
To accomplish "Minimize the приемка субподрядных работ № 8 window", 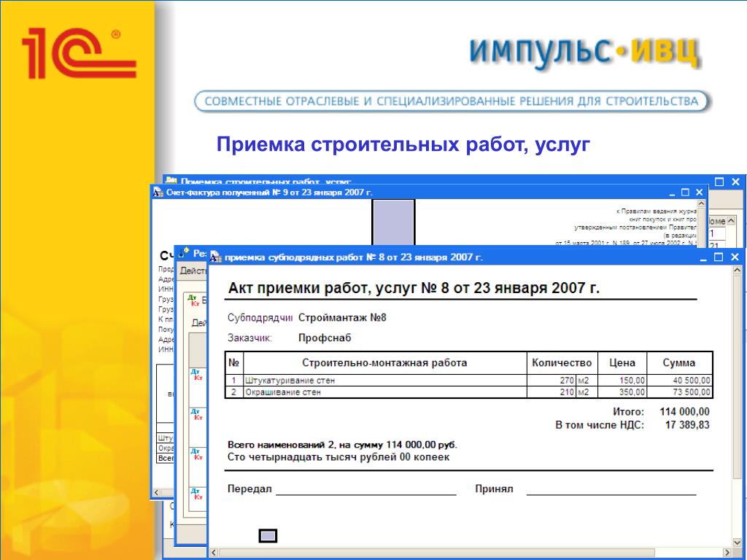I will pos(703,257).
